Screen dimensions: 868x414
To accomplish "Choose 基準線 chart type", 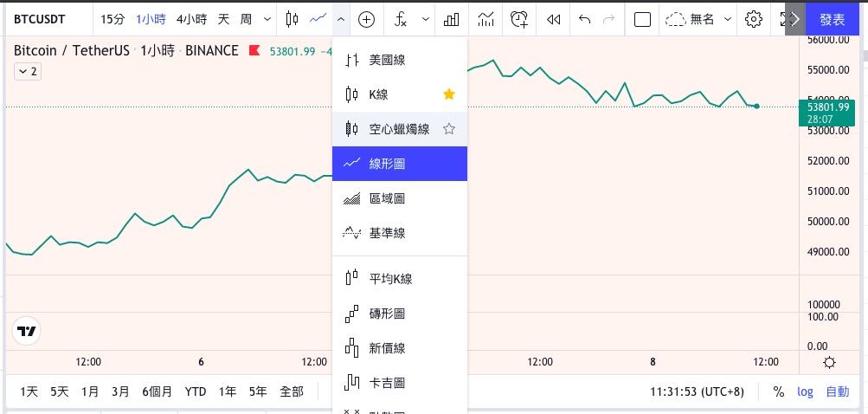I will point(400,233).
